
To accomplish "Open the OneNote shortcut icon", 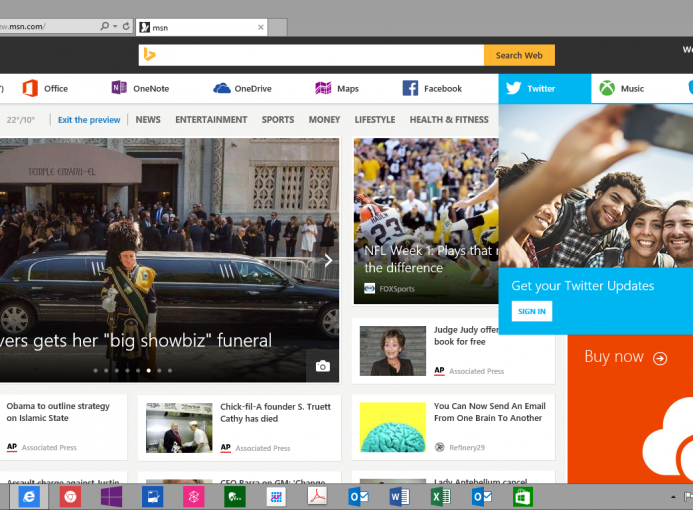I will pos(119,88).
